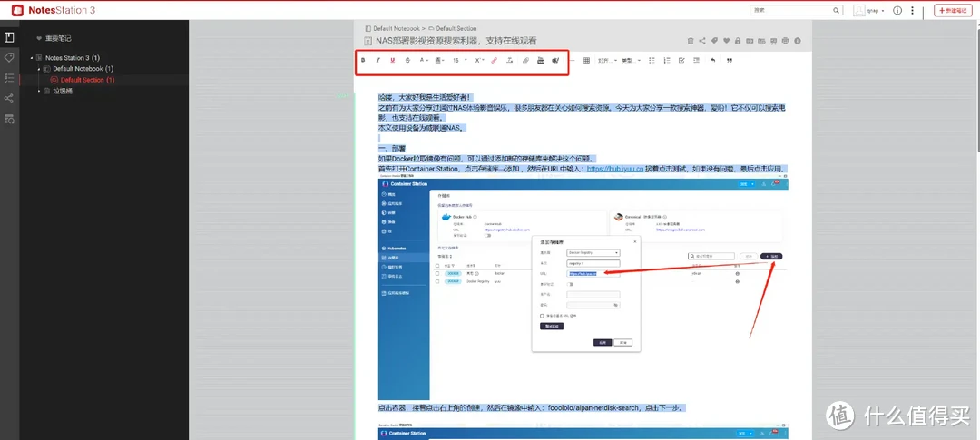Image resolution: width=980 pixels, height=440 pixels.
Task: Delete the note with trash icon
Action: (x=691, y=41)
